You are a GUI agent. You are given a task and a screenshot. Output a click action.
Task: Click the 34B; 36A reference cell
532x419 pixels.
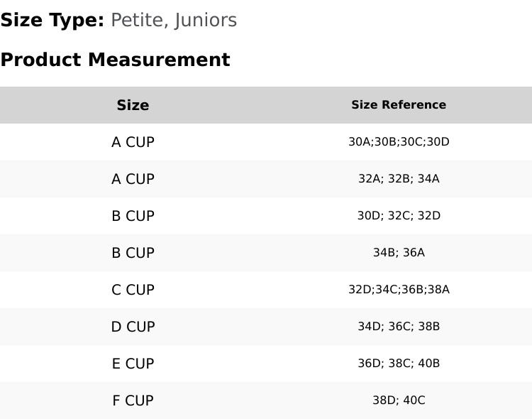pos(399,253)
